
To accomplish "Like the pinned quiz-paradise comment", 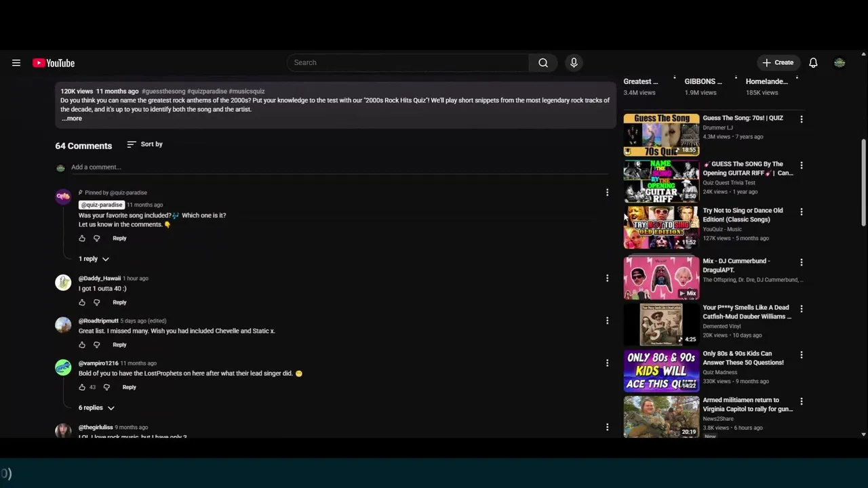I will pyautogui.click(x=82, y=239).
